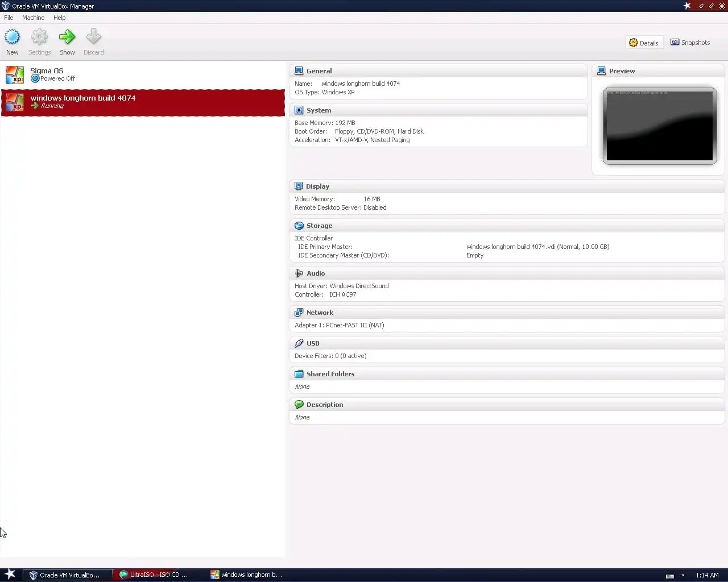Click the windows longhorn build 4074 VM icon
This screenshot has width=728, height=582.
(x=15, y=102)
